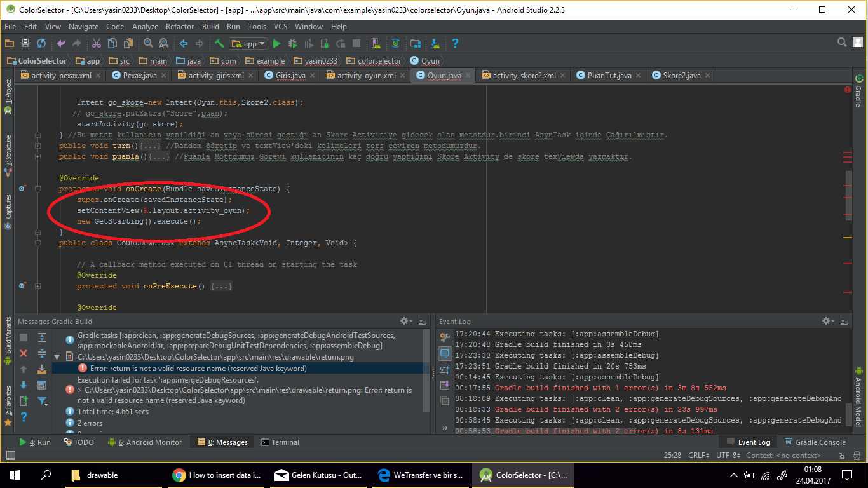Screen dimensions: 868x488
Task: Open Chrome window in the Windows taskbar
Action: [x=216, y=475]
